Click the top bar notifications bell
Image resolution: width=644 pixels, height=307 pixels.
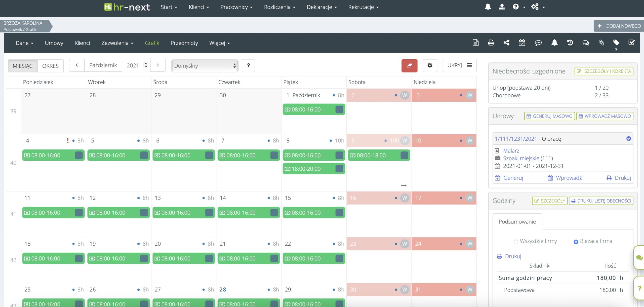pyautogui.click(x=488, y=7)
